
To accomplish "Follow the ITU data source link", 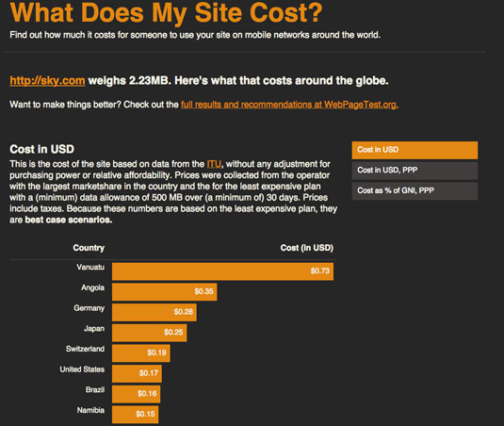I will click(x=214, y=164).
